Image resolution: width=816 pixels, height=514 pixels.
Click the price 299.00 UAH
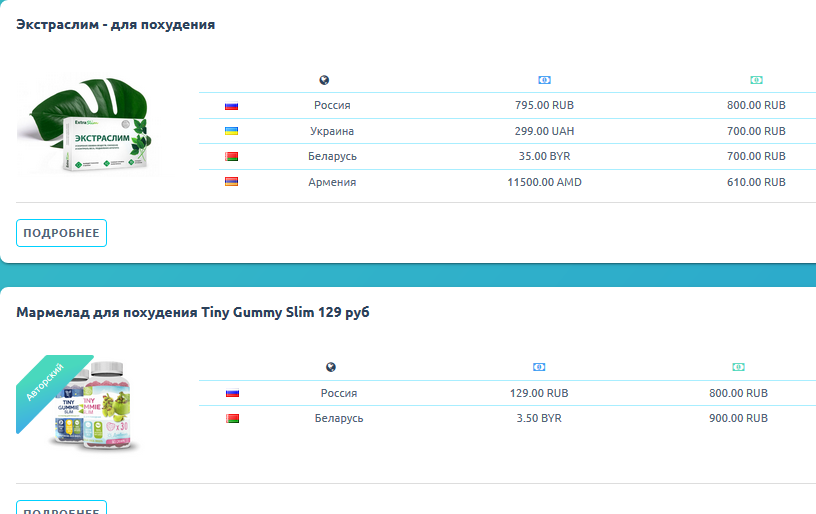pyautogui.click(x=544, y=131)
